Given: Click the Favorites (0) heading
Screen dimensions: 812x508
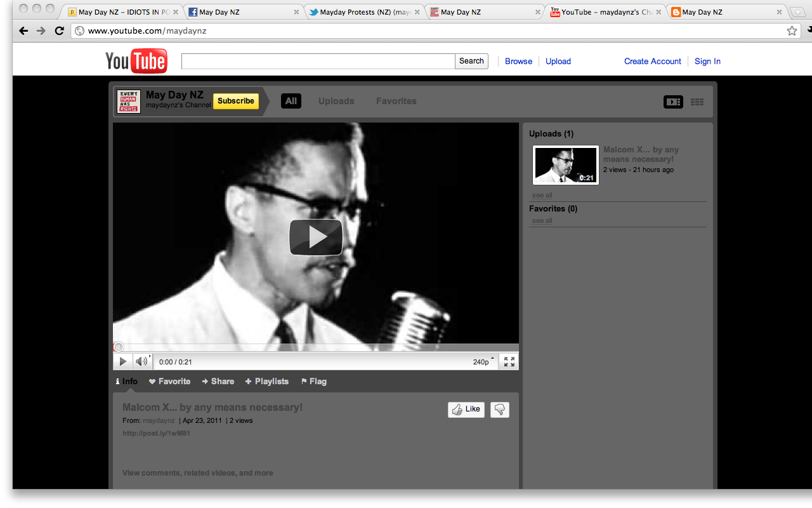Looking at the screenshot, I should (553, 209).
